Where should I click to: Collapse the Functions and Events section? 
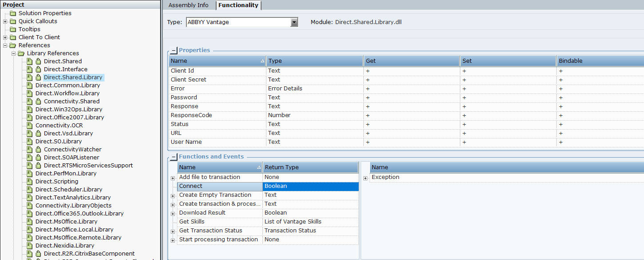tap(174, 157)
